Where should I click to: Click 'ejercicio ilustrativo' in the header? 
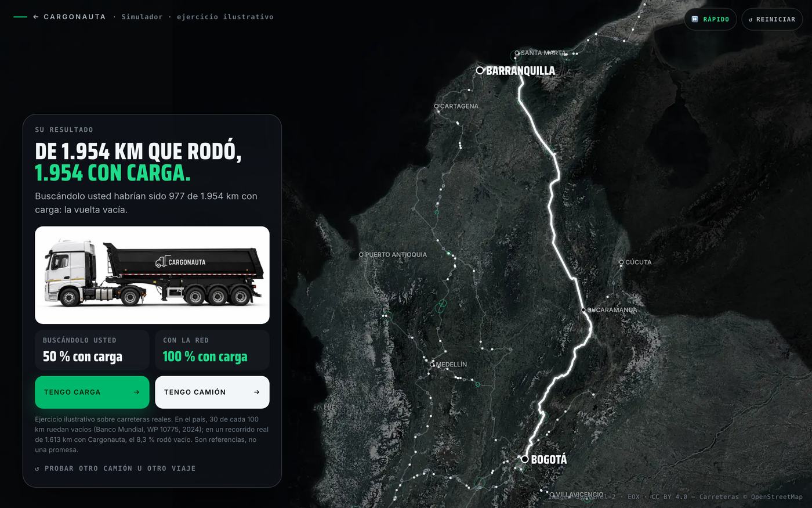(225, 17)
